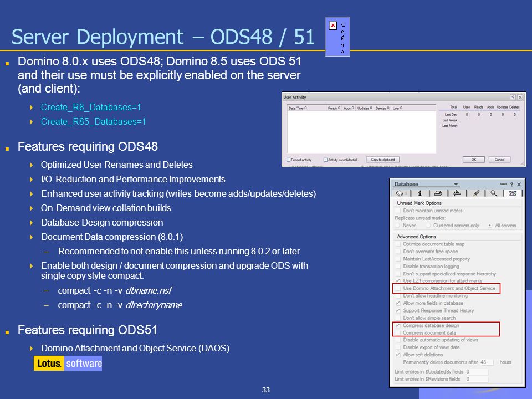Enable Use Domino Attachment and Object Service
Image resolution: width=532 pixels, height=399 pixels.
click(x=398, y=288)
